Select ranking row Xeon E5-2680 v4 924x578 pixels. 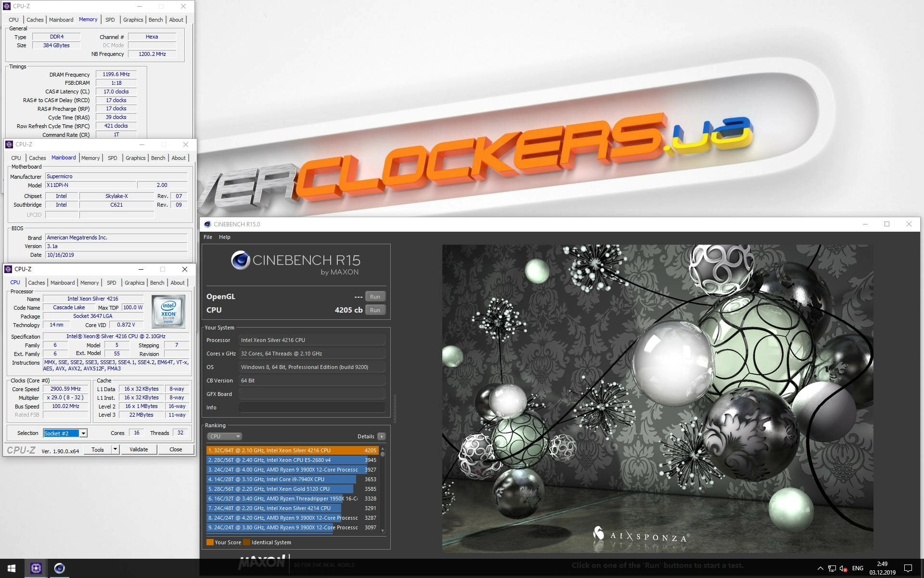tap(292, 460)
